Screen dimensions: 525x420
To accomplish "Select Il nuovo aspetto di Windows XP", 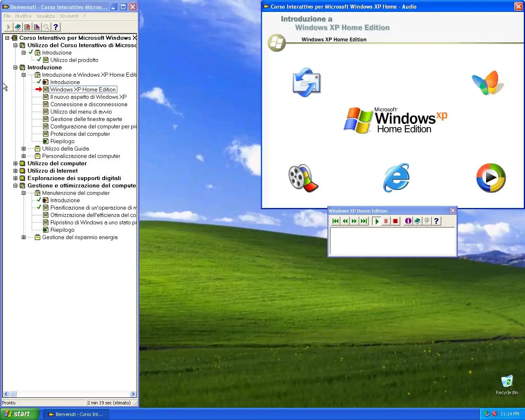I will [x=89, y=97].
